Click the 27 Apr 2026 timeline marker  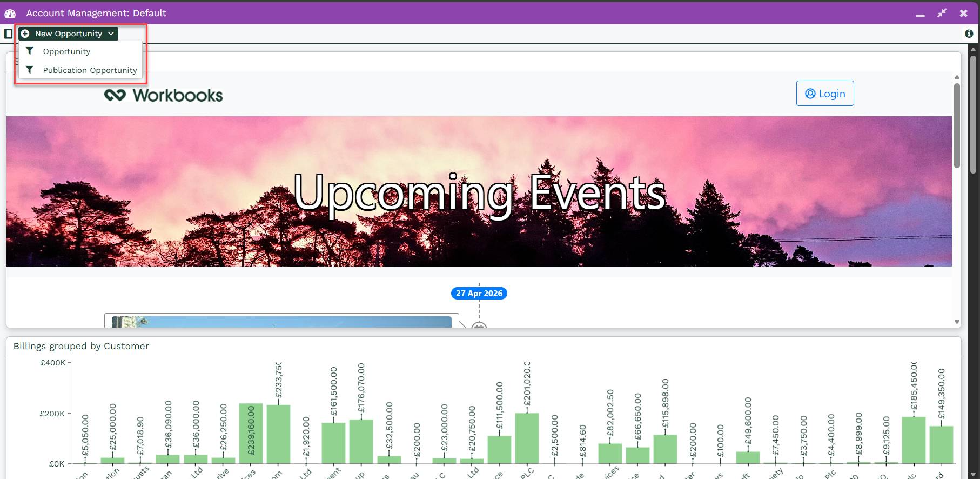[479, 294]
